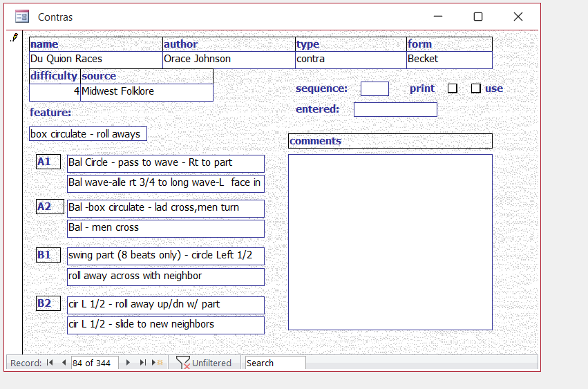Click the pencil record selector icon
Image resolution: width=588 pixels, height=389 pixels.
13,38
